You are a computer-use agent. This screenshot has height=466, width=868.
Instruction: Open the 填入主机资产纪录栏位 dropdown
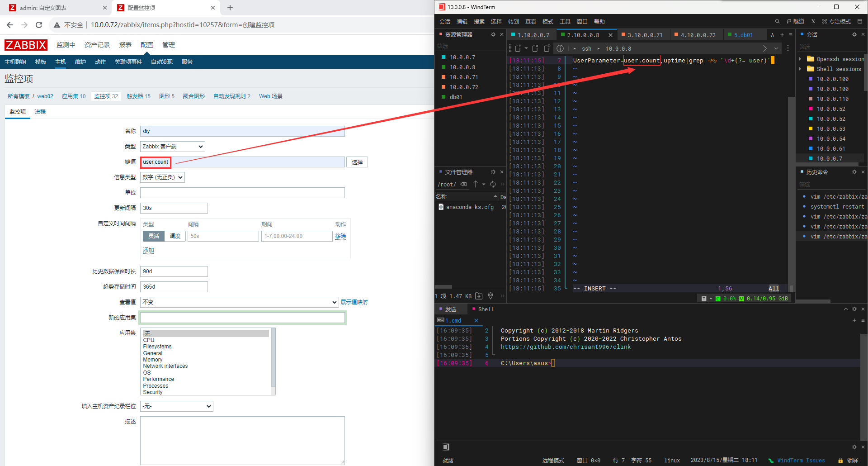177,406
